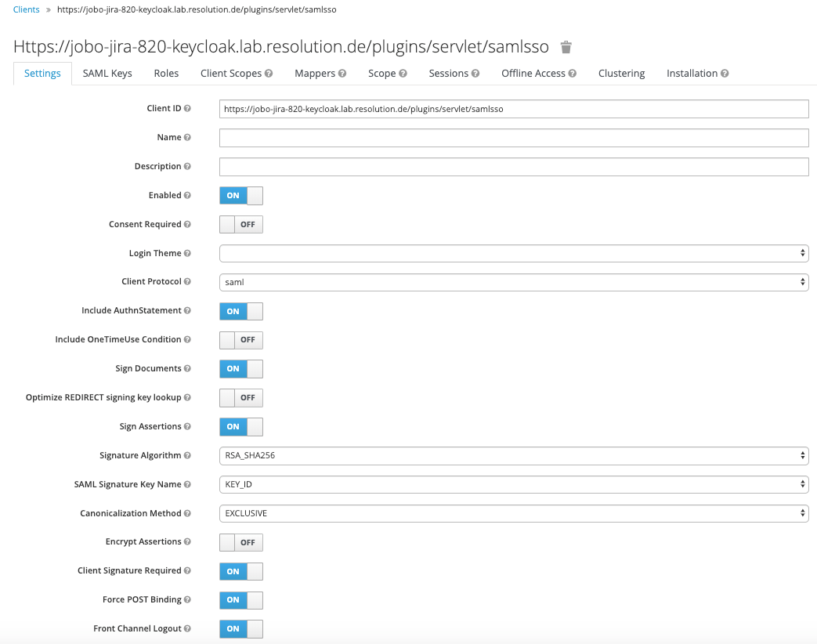Click help icon on Installation tab
This screenshot has height=644, width=817.
(x=725, y=74)
